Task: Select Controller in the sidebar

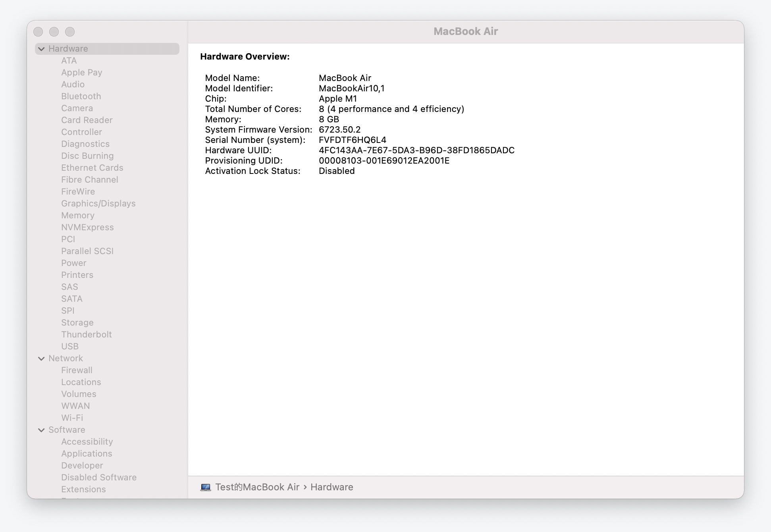Action: (81, 132)
